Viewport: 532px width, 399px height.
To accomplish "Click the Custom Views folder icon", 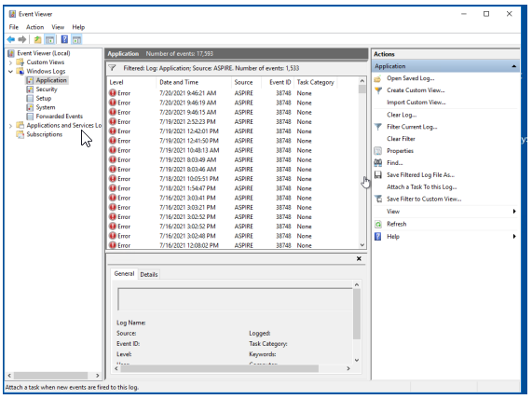I will (x=20, y=62).
